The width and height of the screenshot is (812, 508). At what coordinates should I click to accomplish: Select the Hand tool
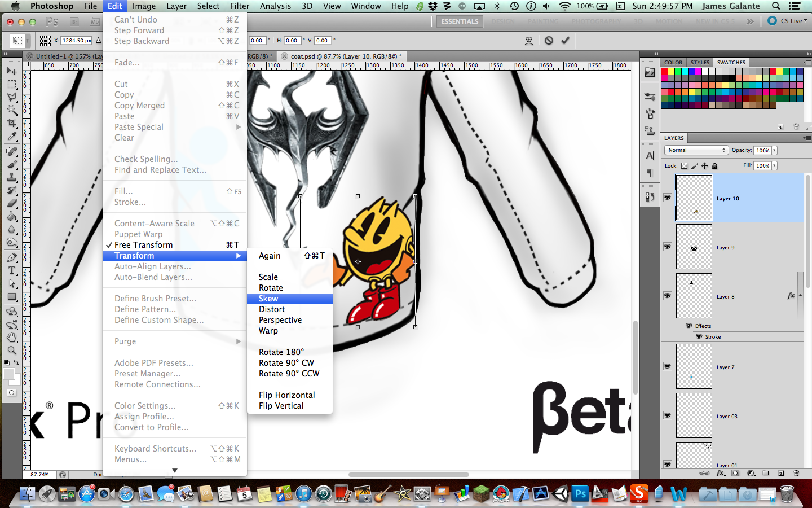[x=12, y=338]
